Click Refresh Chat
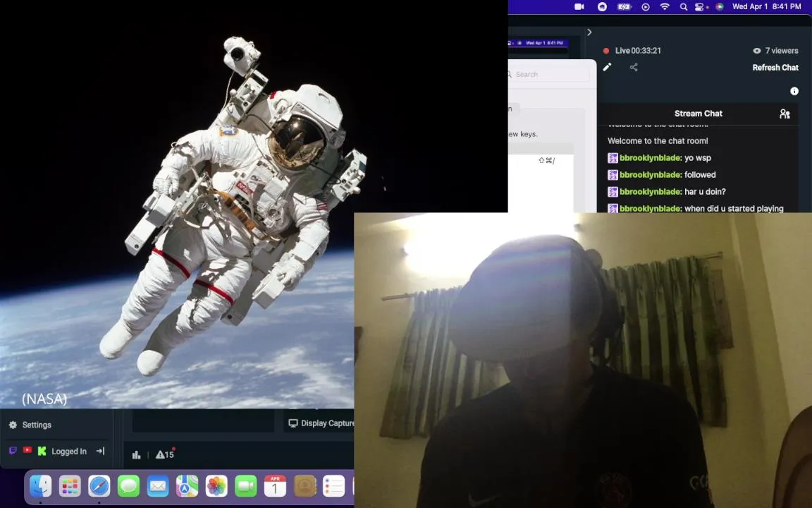The image size is (812, 508). pyautogui.click(x=775, y=68)
